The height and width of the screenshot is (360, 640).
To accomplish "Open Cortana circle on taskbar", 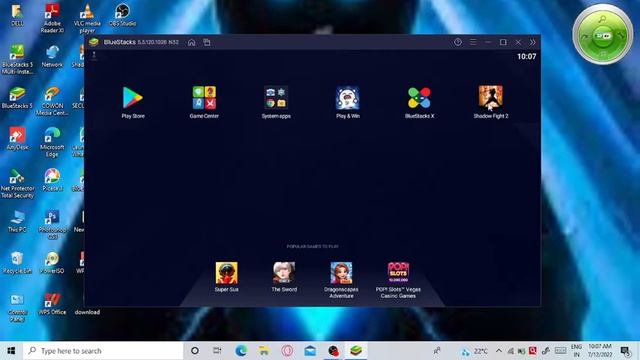I will click(x=195, y=351).
